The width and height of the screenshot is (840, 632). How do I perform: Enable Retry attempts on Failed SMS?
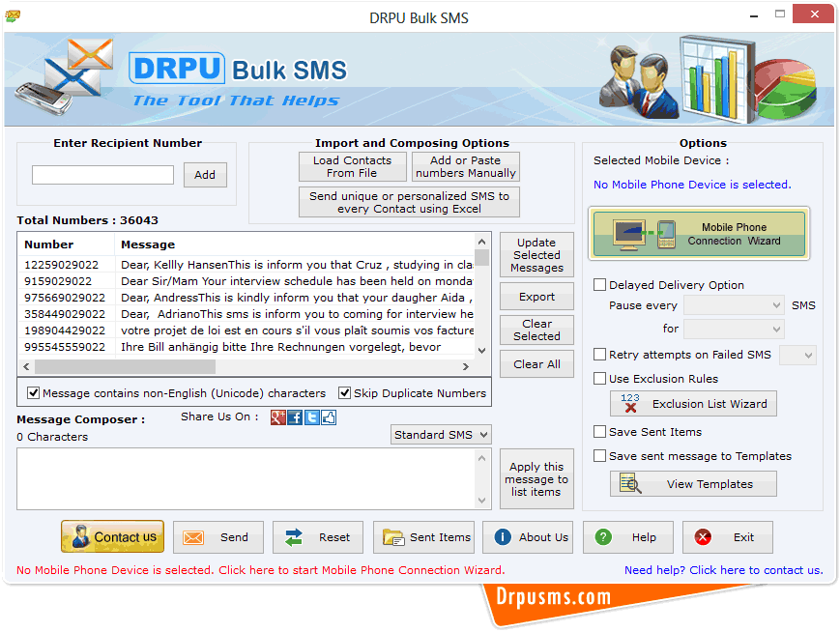[x=599, y=355]
